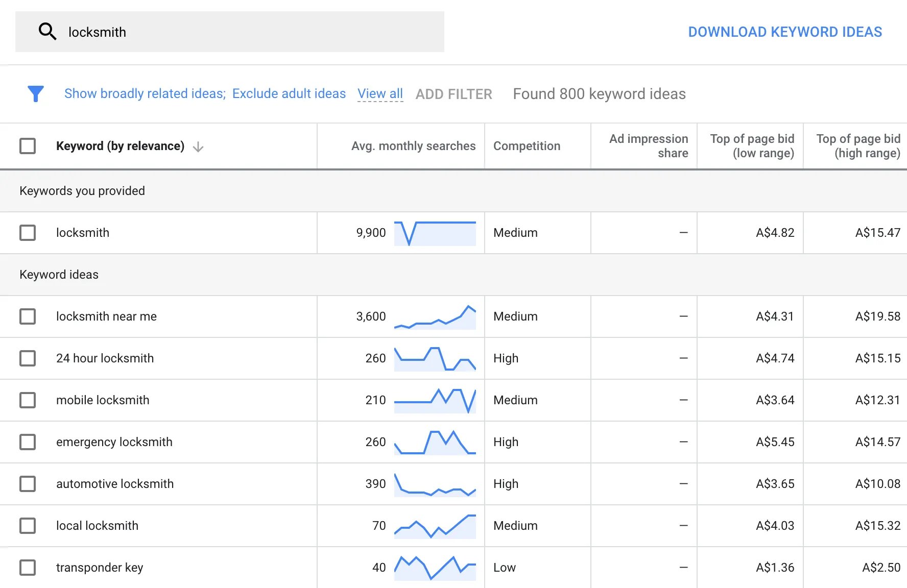Sort by Top of page bid high range

(x=858, y=146)
